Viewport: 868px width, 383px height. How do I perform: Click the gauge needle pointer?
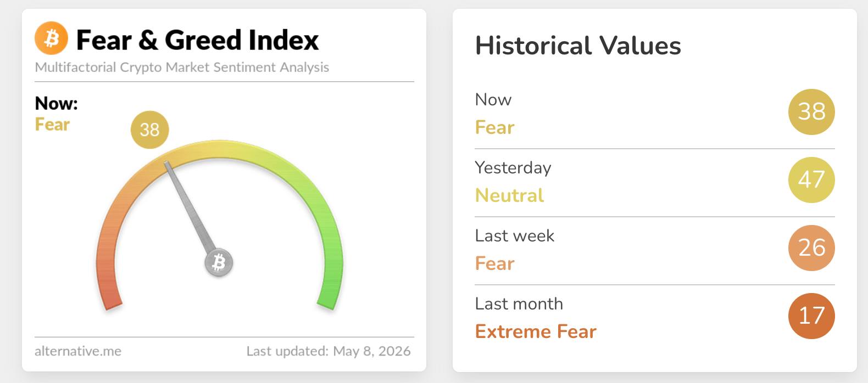pos(191,209)
